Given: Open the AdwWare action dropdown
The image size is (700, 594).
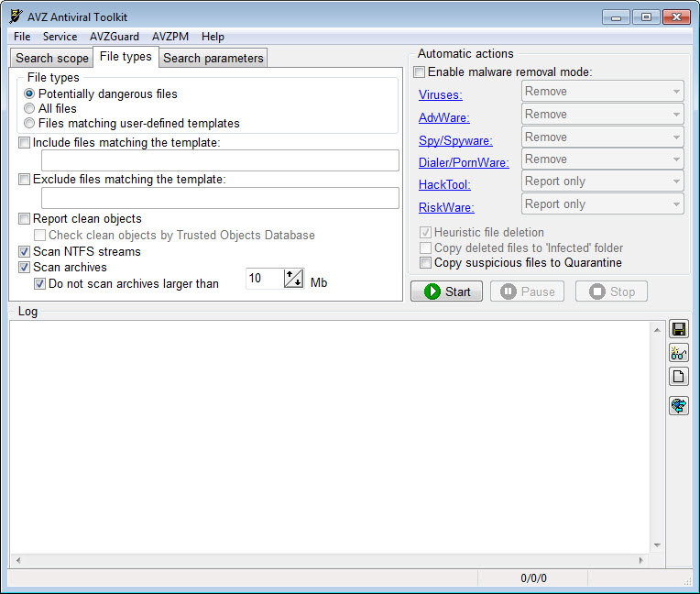Looking at the screenshot, I should click(602, 115).
